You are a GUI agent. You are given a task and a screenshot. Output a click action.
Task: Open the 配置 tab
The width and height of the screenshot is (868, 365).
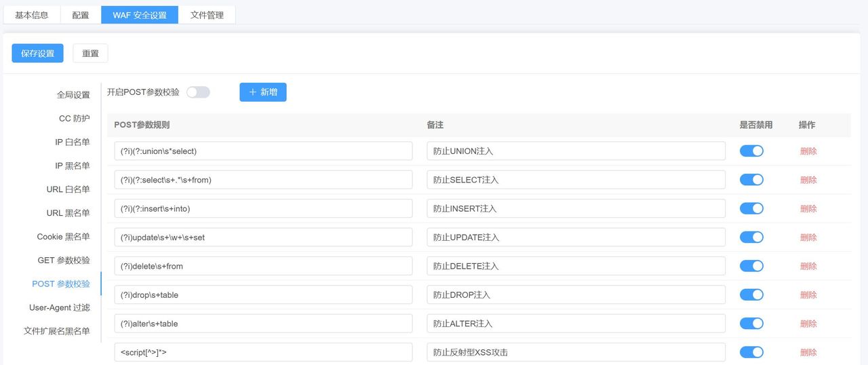(x=81, y=15)
